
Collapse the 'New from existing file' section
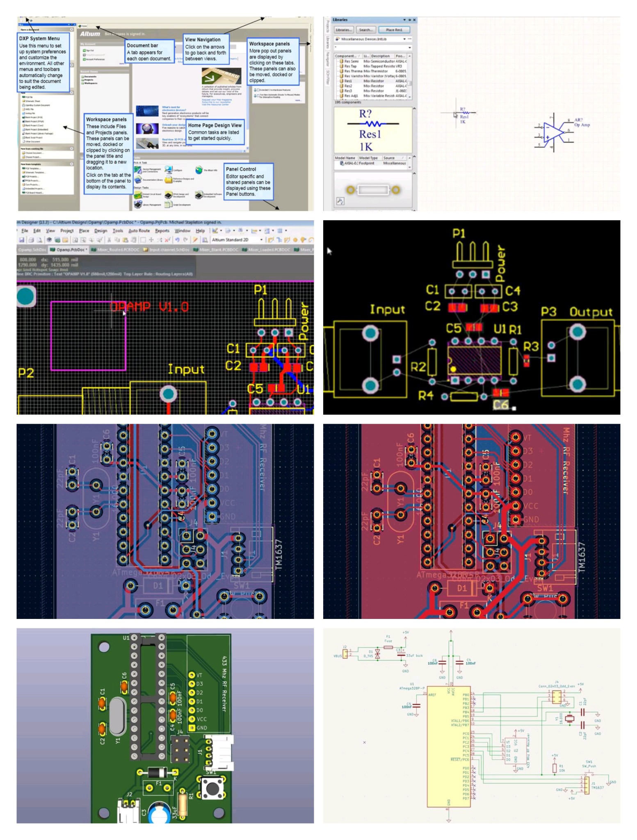71,148
